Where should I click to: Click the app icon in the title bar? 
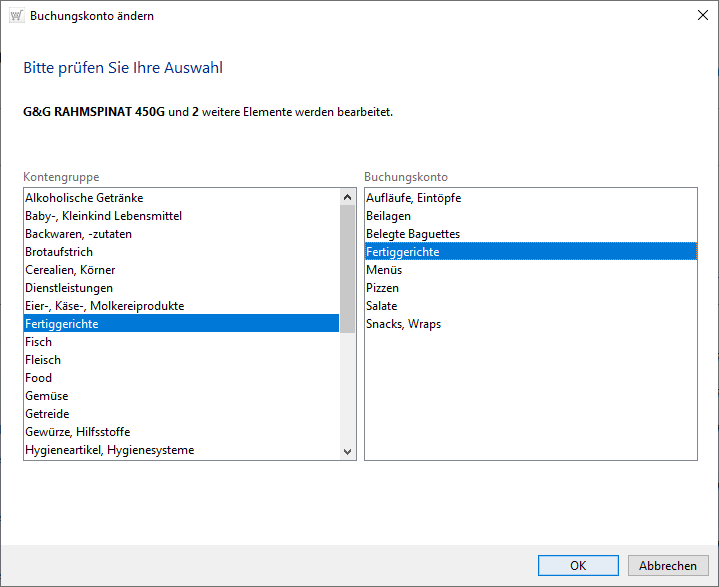pos(15,16)
